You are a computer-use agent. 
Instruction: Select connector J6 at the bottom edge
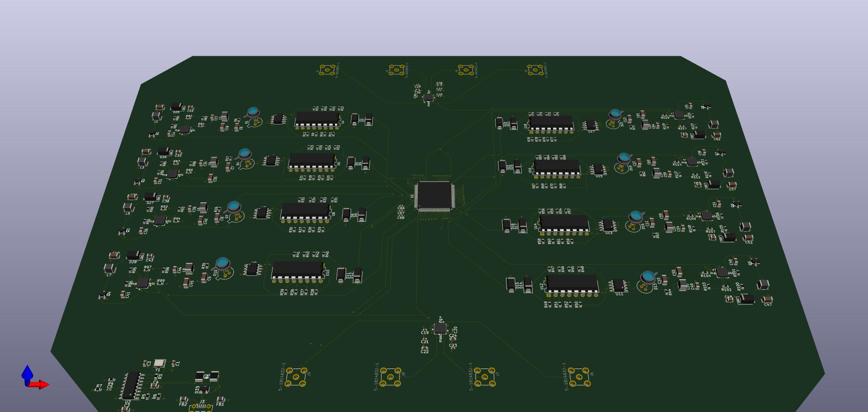click(x=580, y=377)
